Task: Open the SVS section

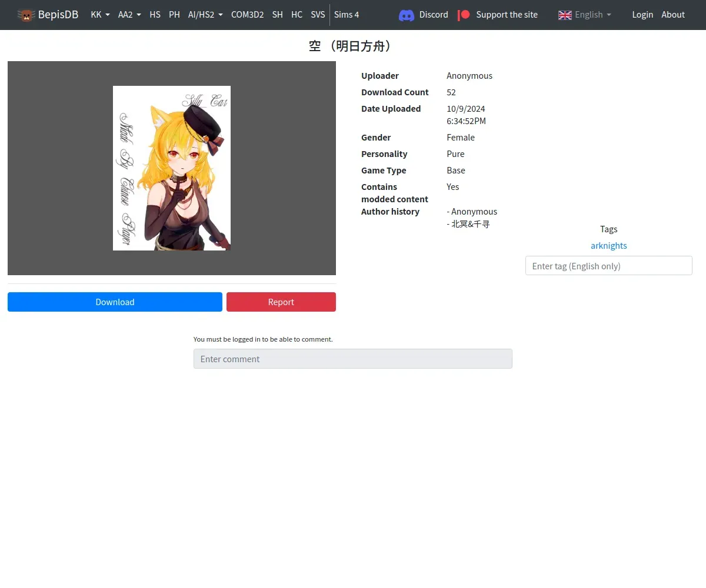Action: point(318,15)
